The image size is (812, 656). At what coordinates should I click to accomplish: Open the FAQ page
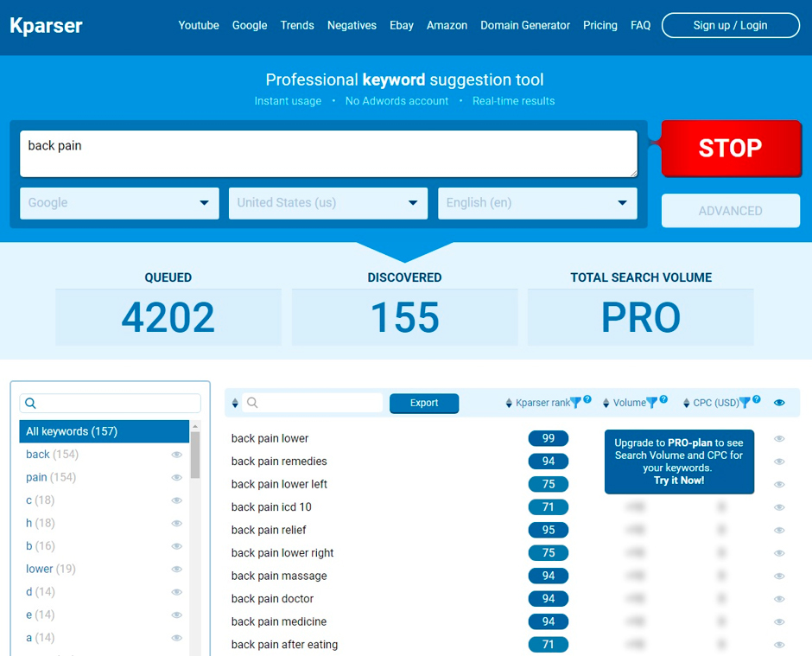tap(641, 25)
